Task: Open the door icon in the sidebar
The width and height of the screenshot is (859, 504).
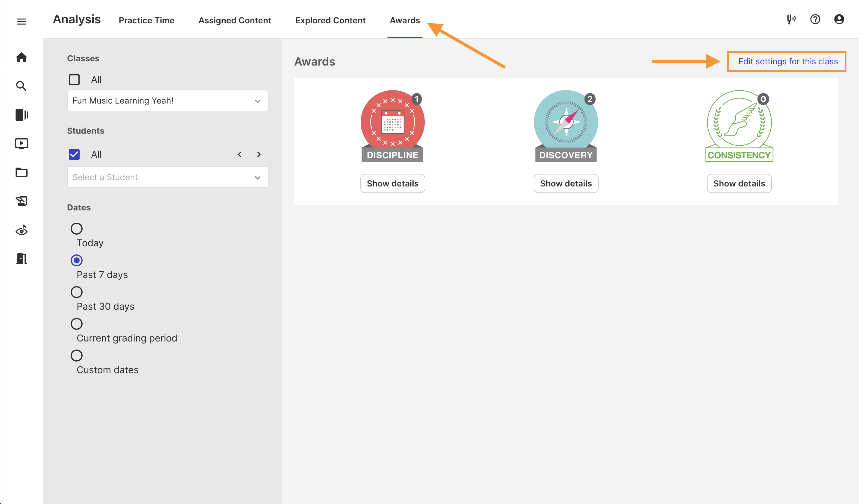Action: [22, 259]
